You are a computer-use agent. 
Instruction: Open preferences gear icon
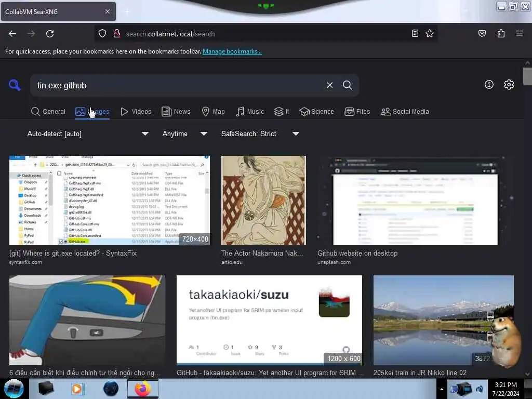[509, 85]
